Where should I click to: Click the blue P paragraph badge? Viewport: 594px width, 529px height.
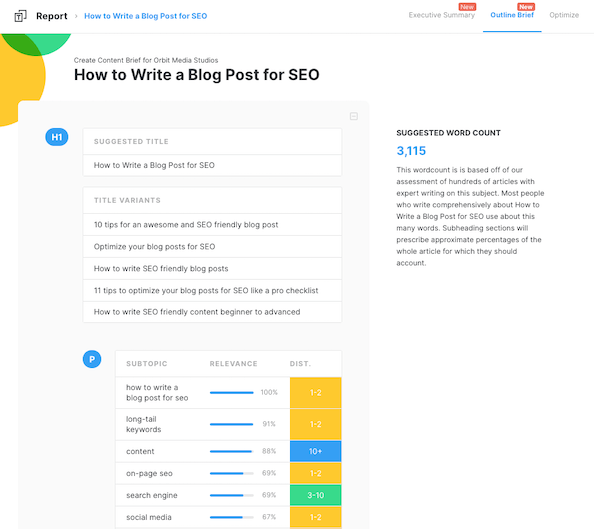tap(92, 359)
